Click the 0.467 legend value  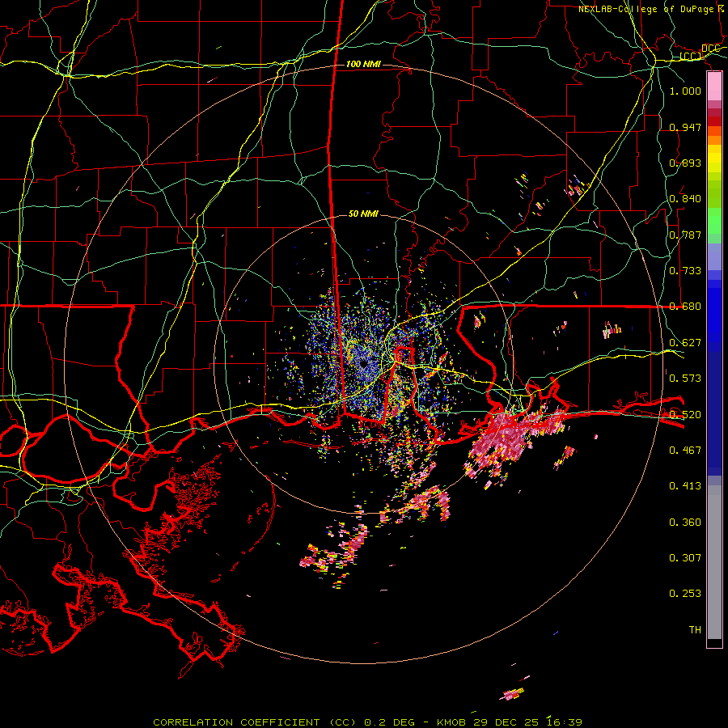[685, 450]
